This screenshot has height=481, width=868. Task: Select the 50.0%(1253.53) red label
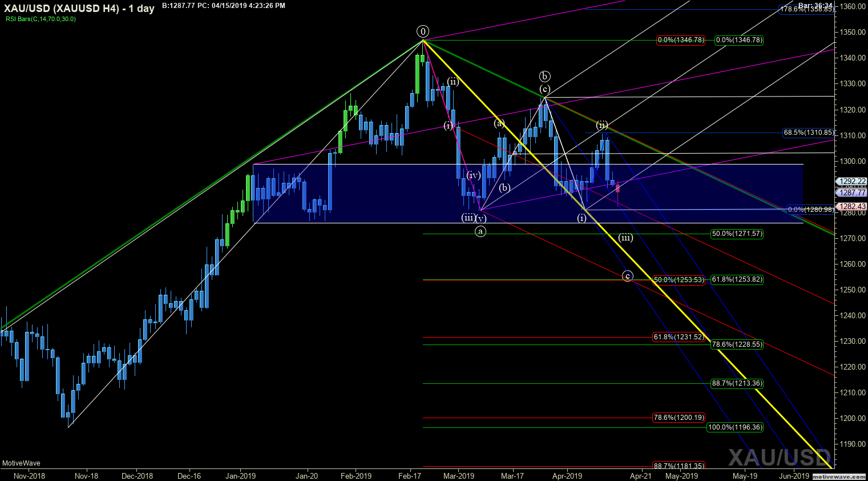(x=679, y=280)
